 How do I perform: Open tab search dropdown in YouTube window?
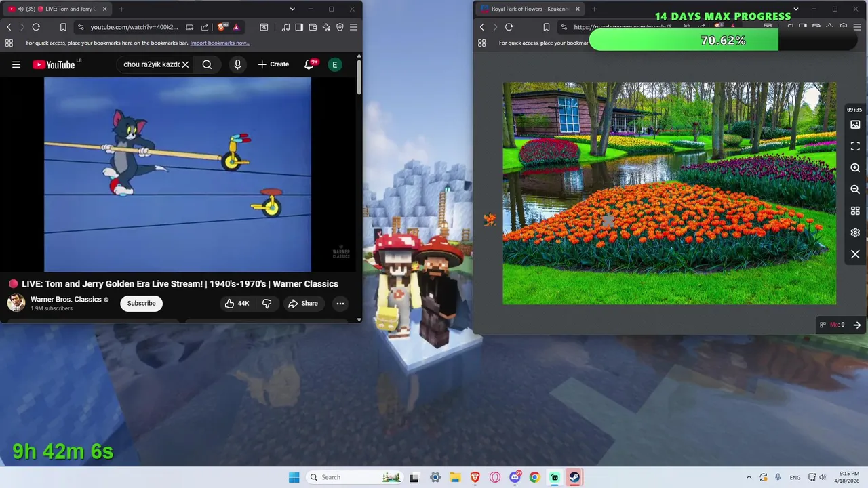point(292,9)
